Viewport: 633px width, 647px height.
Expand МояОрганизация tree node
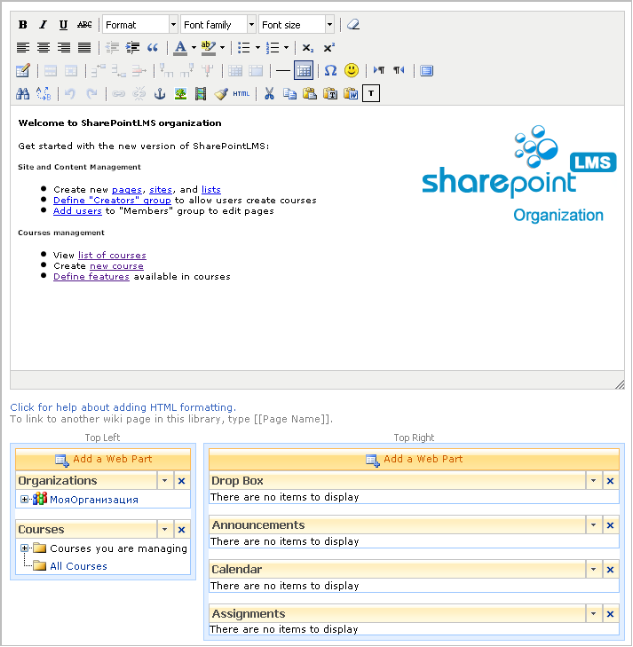(x=24, y=500)
